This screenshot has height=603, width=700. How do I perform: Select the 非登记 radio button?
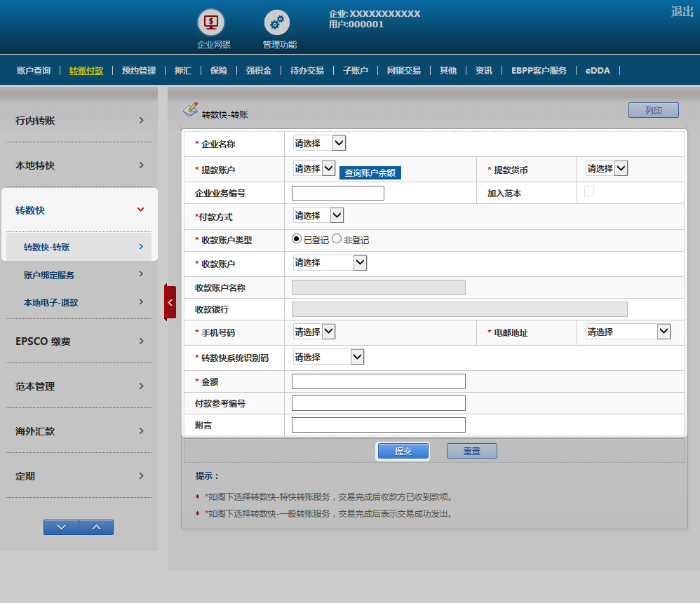[x=337, y=239]
